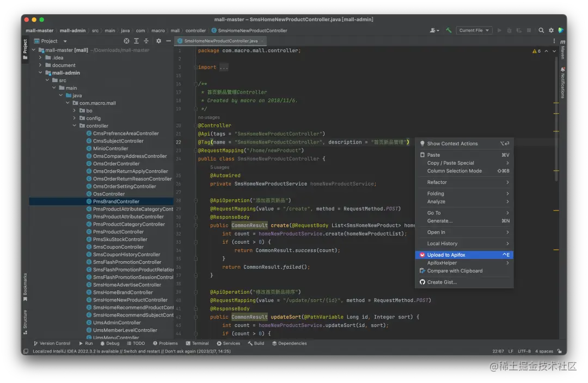Click mall-admin in the breadcrumb path
This screenshot has height=383, width=588.
click(x=72, y=30)
